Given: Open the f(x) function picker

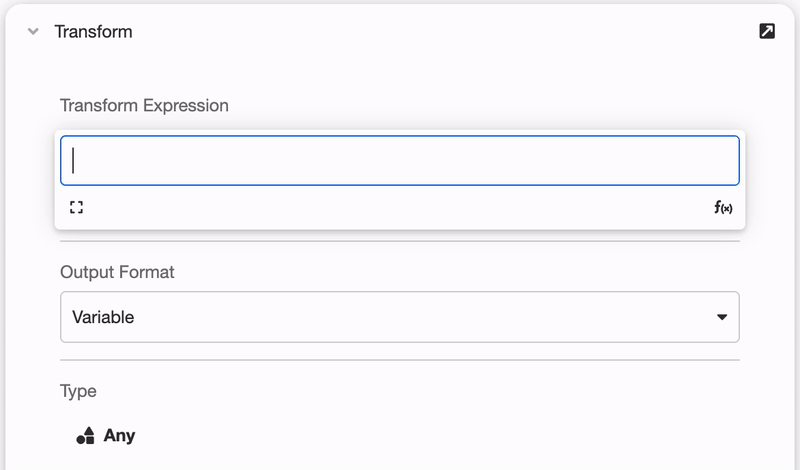Looking at the screenshot, I should coord(723,207).
